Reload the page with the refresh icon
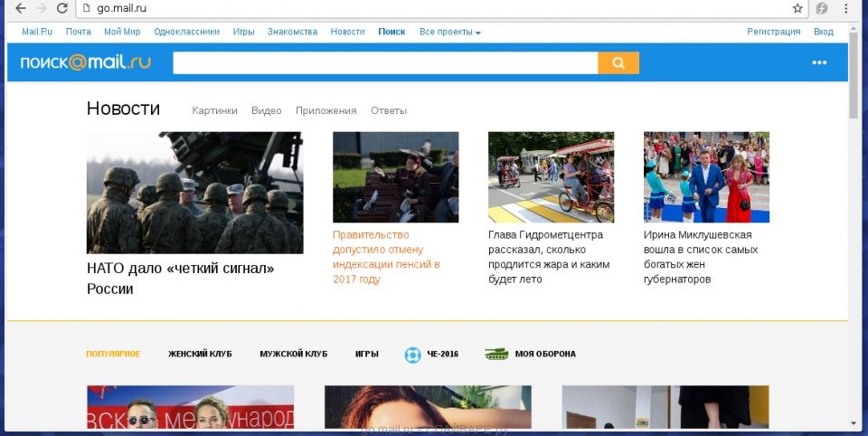 pyautogui.click(x=62, y=8)
